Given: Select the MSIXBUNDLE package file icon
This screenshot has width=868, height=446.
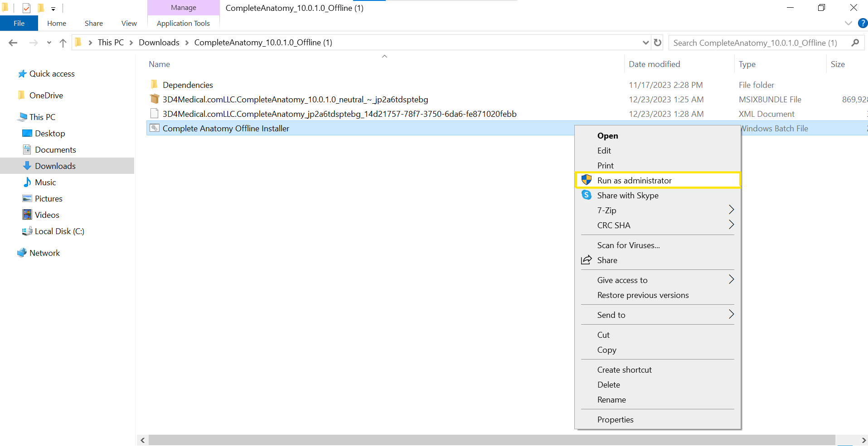Looking at the screenshot, I should (x=154, y=99).
